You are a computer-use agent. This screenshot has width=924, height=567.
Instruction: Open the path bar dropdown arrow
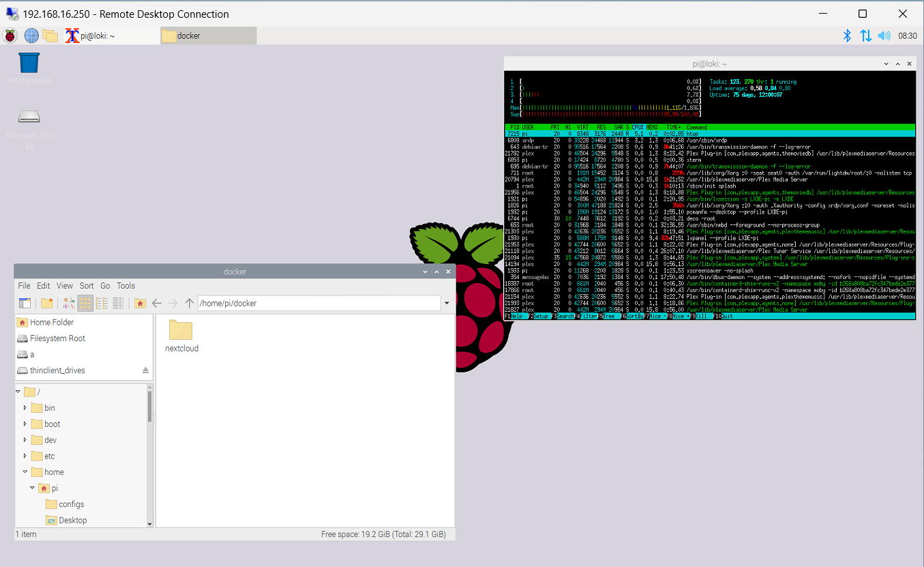pyautogui.click(x=447, y=303)
